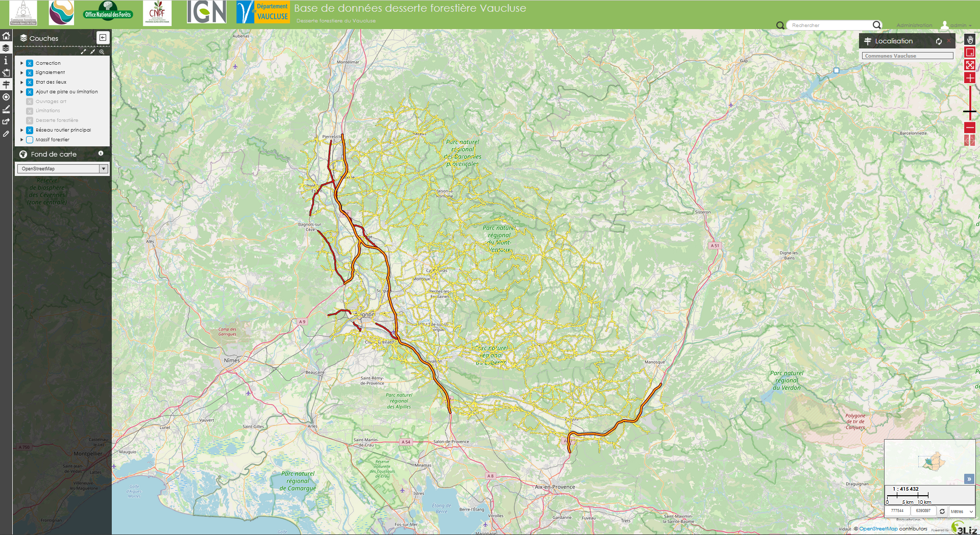Open the Mètres units dropdown

(962, 511)
